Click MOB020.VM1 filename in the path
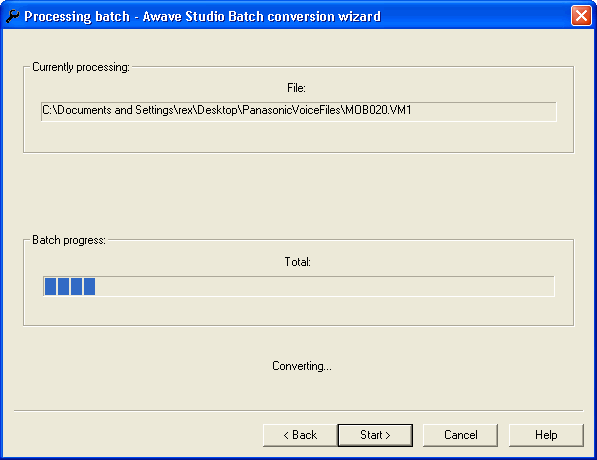597x460 pixels. [x=378, y=110]
